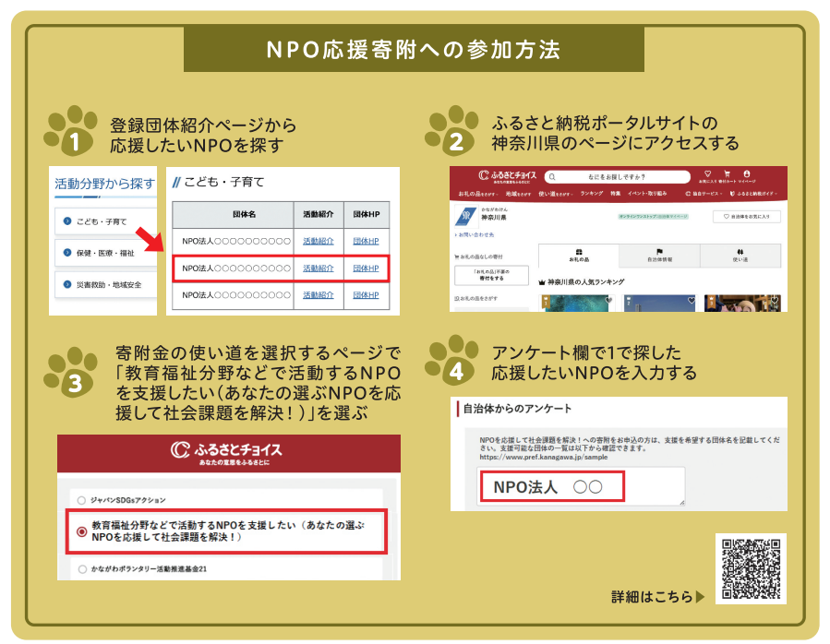
Task: Click the ふるさとチョイス logo in step 3
Action: coord(228,451)
